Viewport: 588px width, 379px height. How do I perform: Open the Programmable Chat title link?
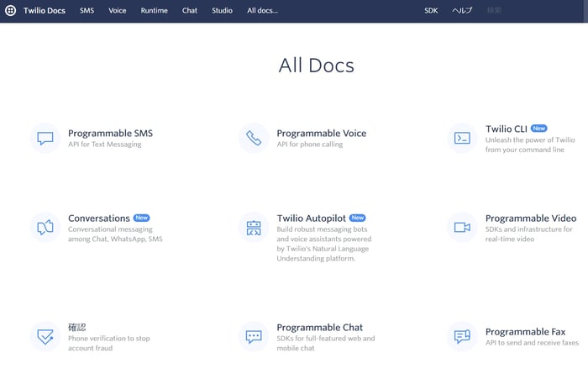pos(319,327)
